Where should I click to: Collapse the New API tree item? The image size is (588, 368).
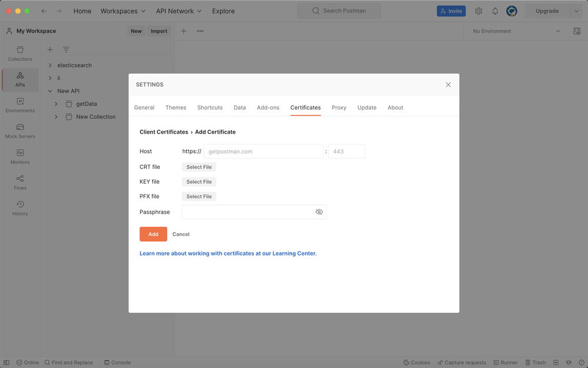tap(50, 91)
